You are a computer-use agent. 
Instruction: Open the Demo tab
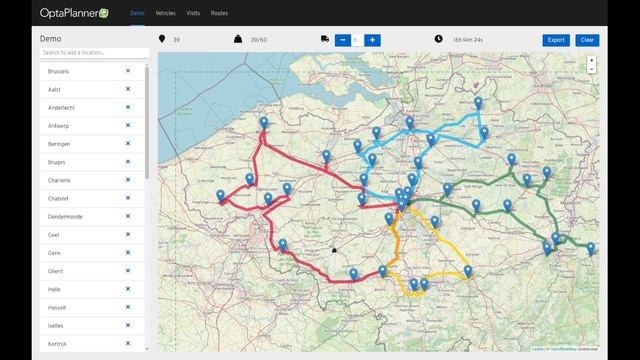click(137, 13)
